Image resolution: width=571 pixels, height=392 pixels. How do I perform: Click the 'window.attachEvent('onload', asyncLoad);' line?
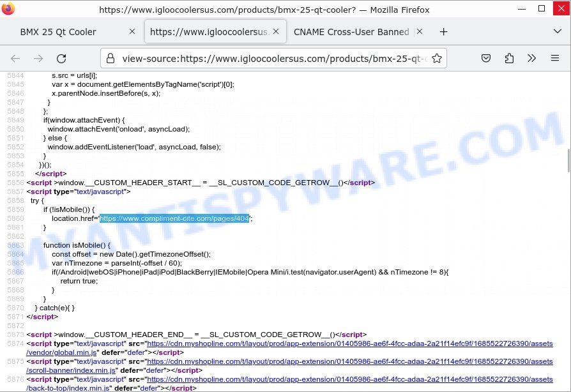pyautogui.click(x=119, y=129)
